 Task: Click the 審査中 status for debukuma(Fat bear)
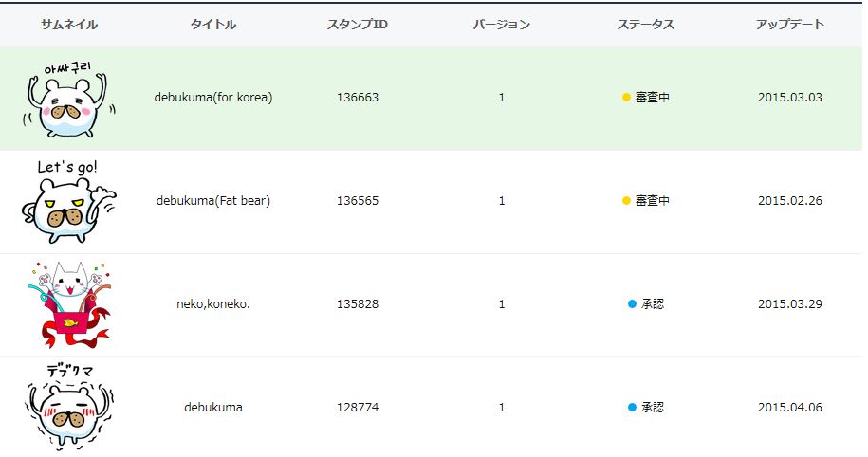[652, 201]
